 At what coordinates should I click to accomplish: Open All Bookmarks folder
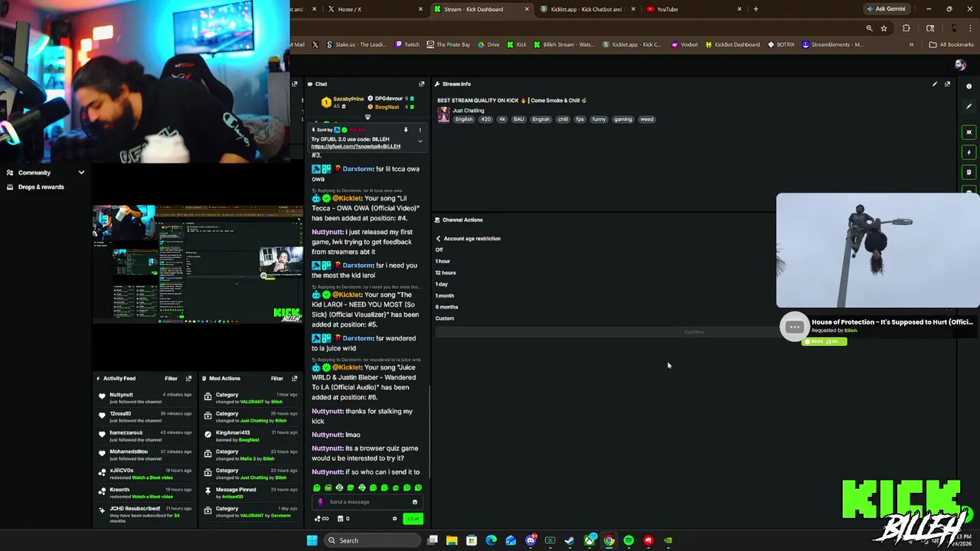(951, 44)
